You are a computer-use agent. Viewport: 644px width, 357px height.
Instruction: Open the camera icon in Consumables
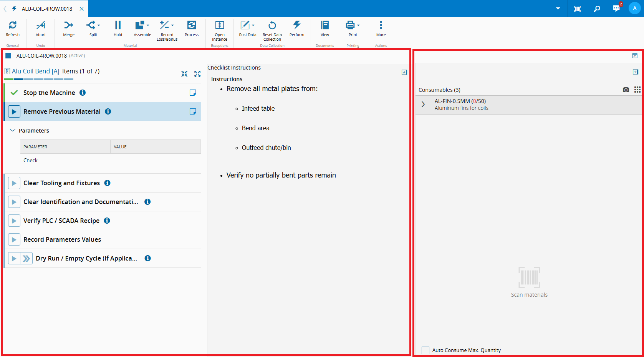626,90
